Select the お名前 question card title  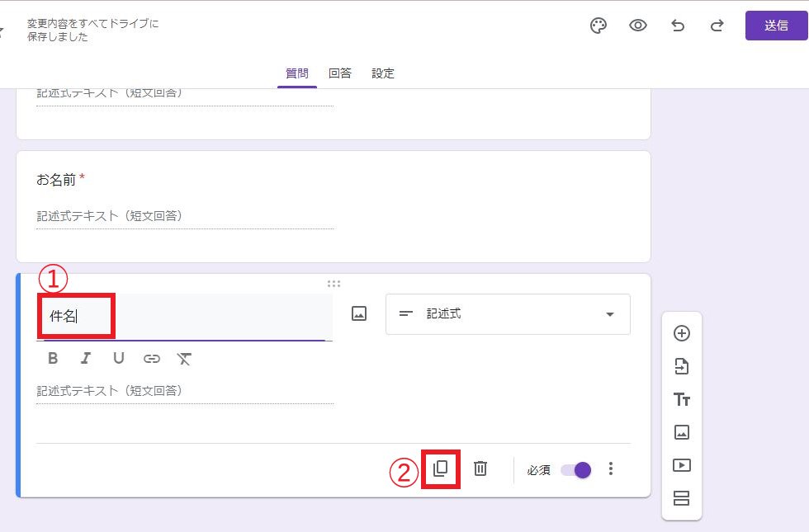click(56, 180)
